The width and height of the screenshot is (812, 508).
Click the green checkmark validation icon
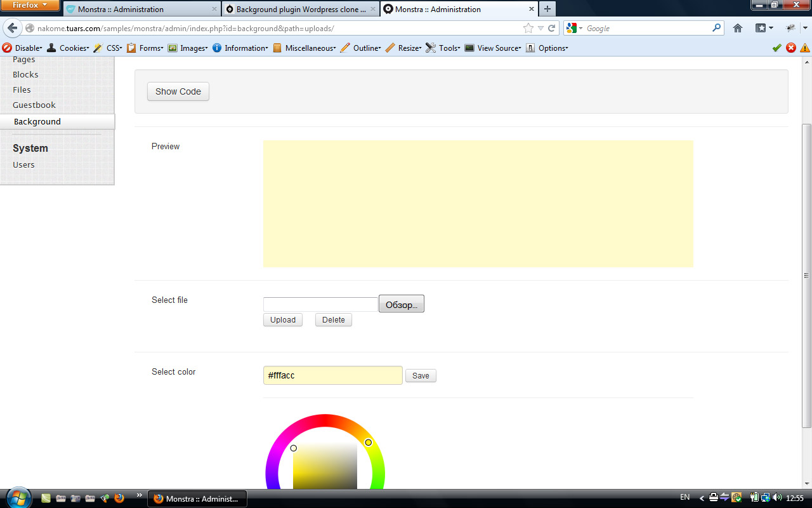[x=776, y=48]
